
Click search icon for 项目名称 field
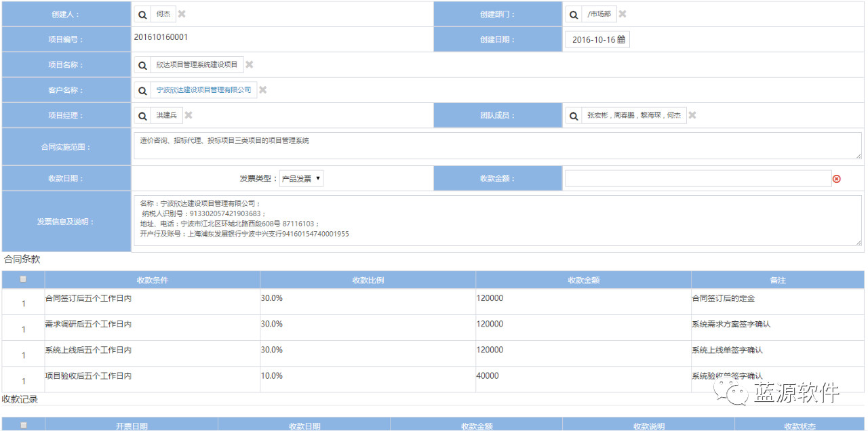pyautogui.click(x=142, y=65)
